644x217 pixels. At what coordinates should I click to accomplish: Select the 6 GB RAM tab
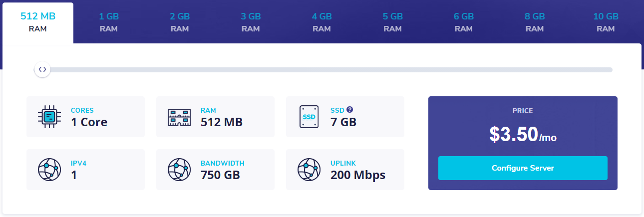(463, 22)
